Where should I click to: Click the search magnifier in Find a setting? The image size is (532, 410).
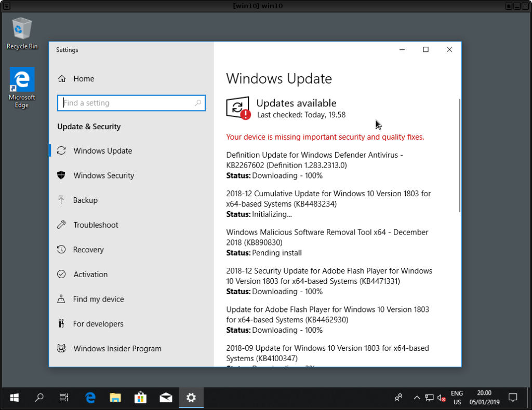(198, 103)
